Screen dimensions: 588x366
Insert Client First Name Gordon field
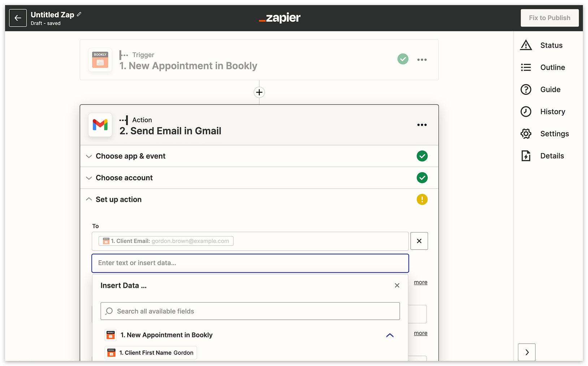click(151, 353)
